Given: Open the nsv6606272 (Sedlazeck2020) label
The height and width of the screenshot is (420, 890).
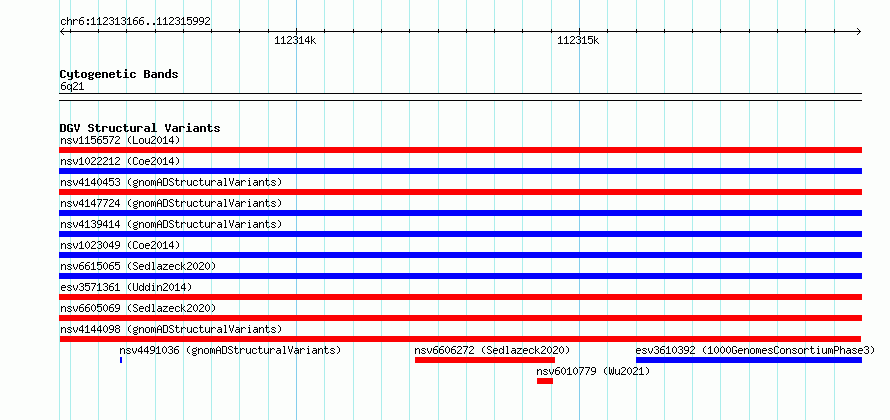Looking at the screenshot, I should click(493, 350).
